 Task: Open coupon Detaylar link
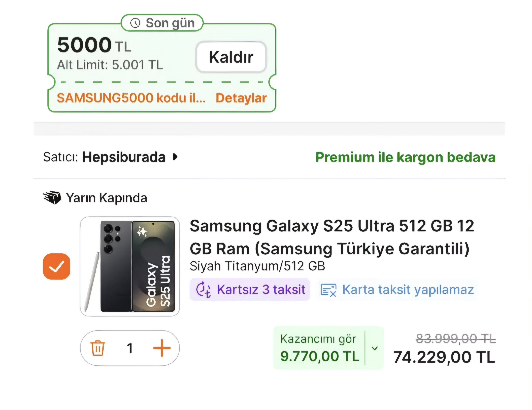241,98
